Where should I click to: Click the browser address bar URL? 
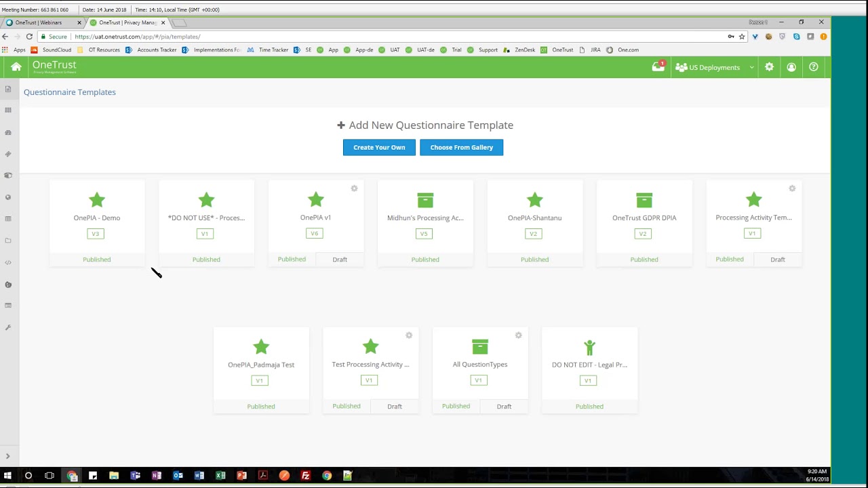tap(138, 37)
